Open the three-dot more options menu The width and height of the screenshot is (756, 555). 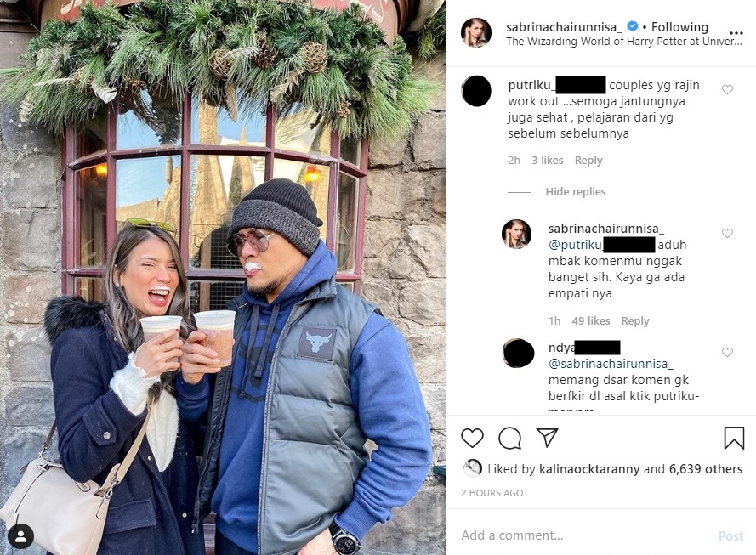(x=736, y=34)
